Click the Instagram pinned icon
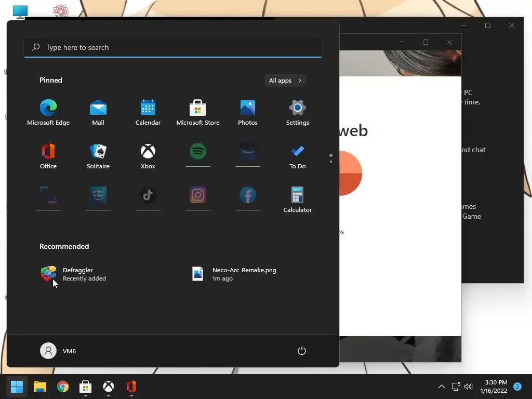The image size is (532, 399). [198, 195]
